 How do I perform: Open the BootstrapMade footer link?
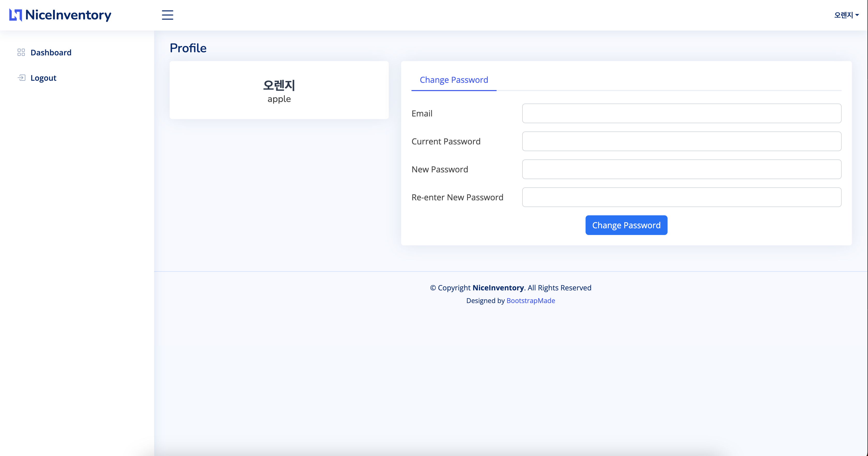pyautogui.click(x=531, y=300)
